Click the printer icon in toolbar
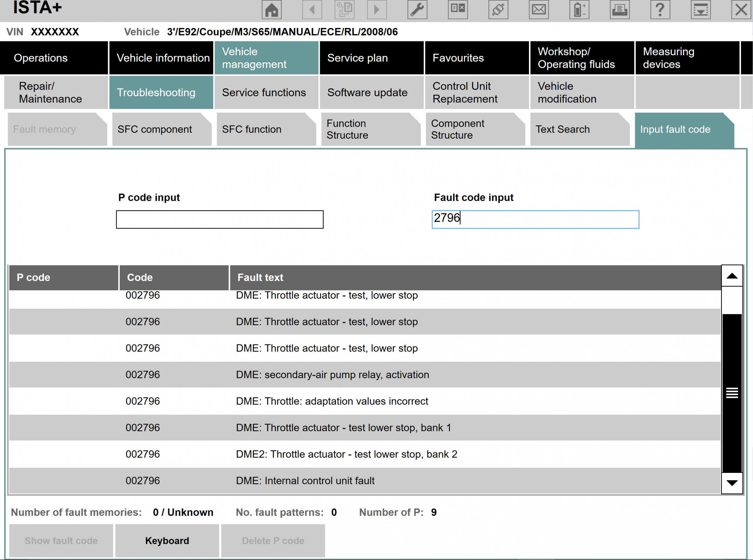 pos(620,9)
